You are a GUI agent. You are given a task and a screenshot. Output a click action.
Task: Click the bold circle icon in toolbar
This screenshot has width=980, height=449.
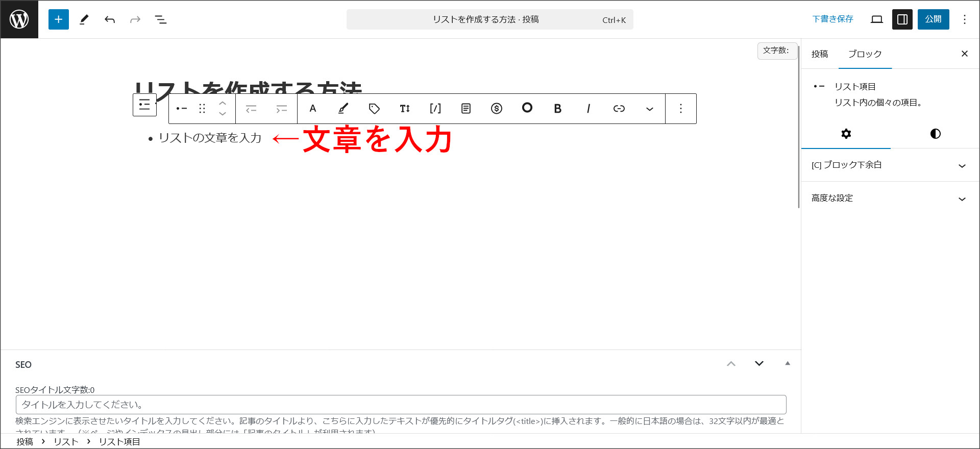(527, 108)
